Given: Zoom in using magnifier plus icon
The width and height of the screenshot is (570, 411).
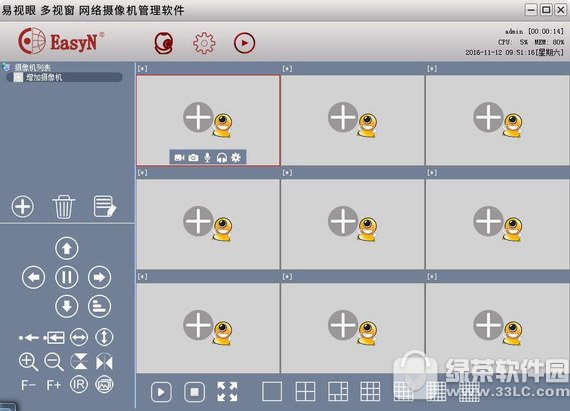Looking at the screenshot, I should [28, 362].
